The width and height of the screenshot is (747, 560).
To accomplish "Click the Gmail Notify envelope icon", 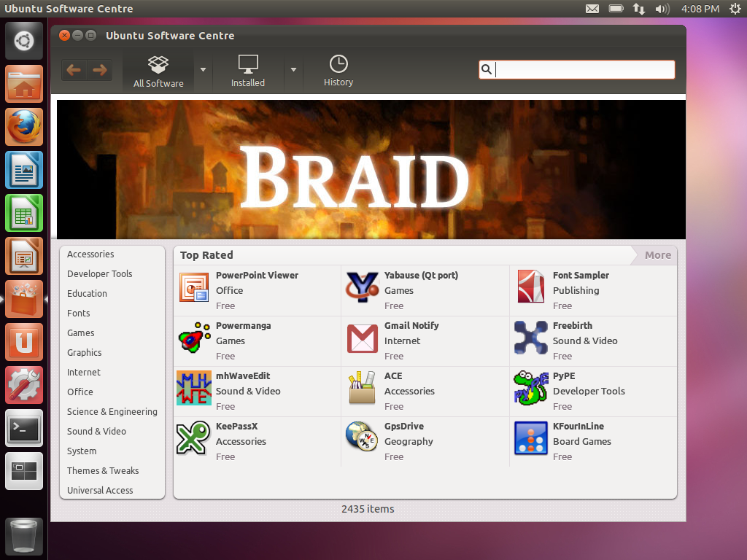I will (x=362, y=338).
